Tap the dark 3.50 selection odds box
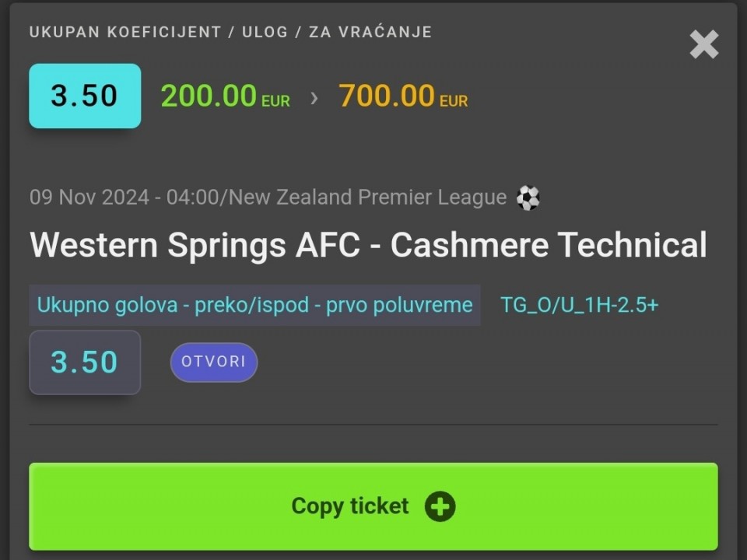The image size is (747, 560). click(85, 362)
